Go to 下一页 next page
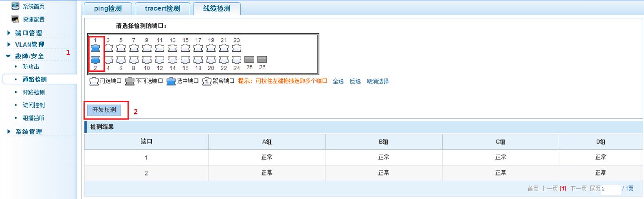Image resolution: width=644 pixels, height=199 pixels. [x=578, y=188]
